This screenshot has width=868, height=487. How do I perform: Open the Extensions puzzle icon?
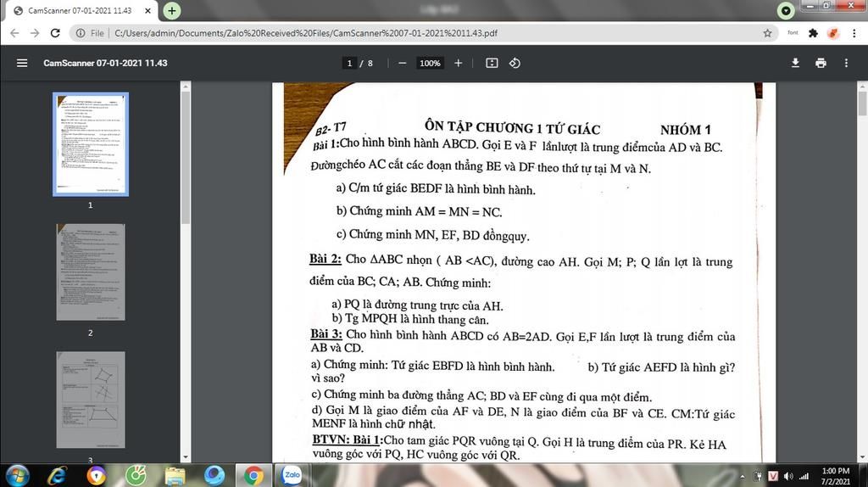813,33
